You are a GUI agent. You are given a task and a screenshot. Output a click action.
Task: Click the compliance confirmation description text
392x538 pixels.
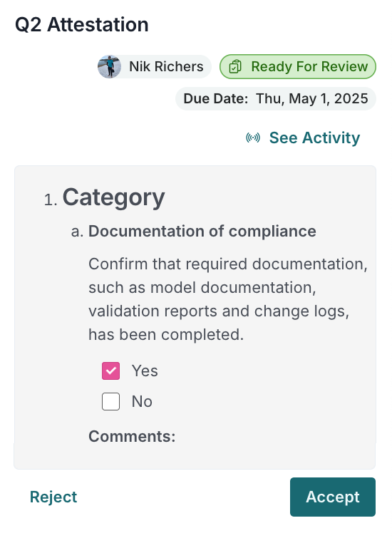click(228, 299)
